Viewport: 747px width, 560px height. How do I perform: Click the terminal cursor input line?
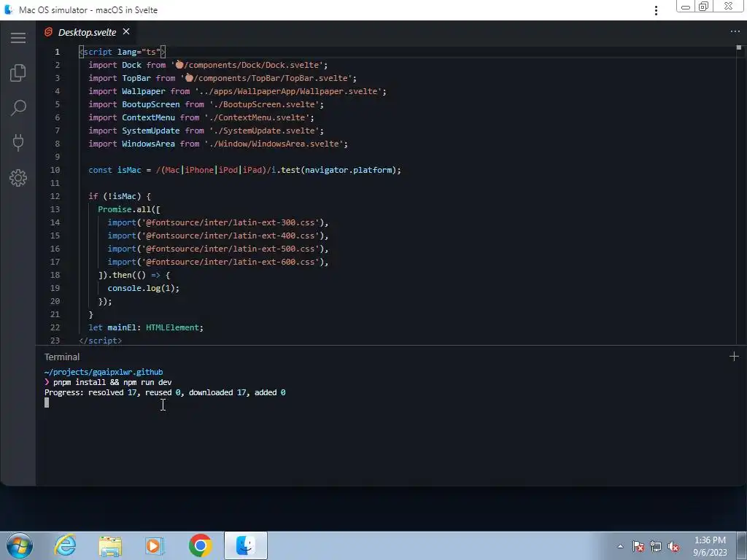(47, 402)
